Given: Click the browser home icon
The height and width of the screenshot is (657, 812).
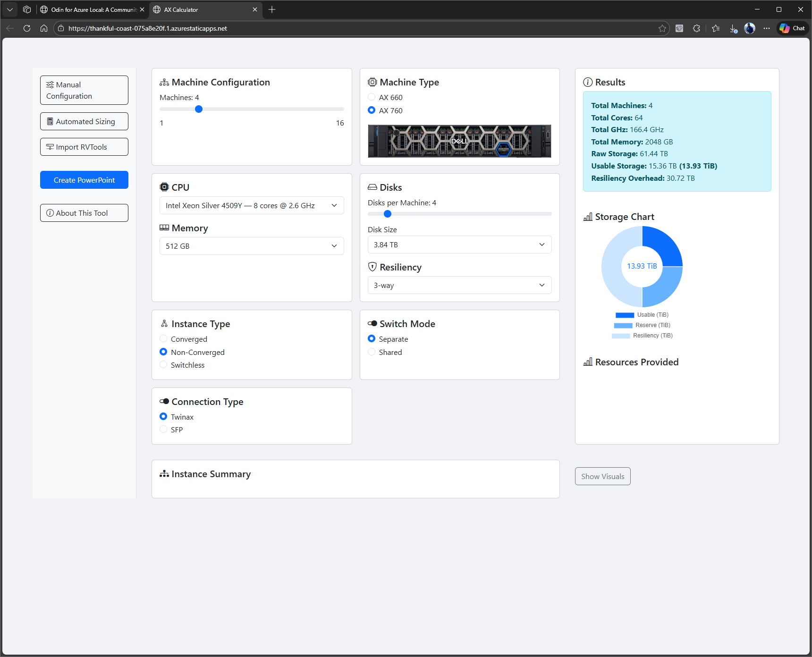Looking at the screenshot, I should click(44, 28).
